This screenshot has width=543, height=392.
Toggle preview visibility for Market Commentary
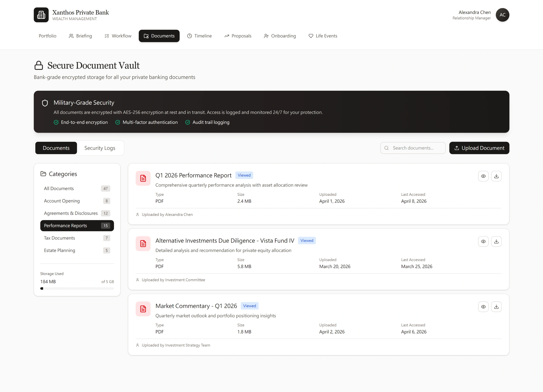483,307
